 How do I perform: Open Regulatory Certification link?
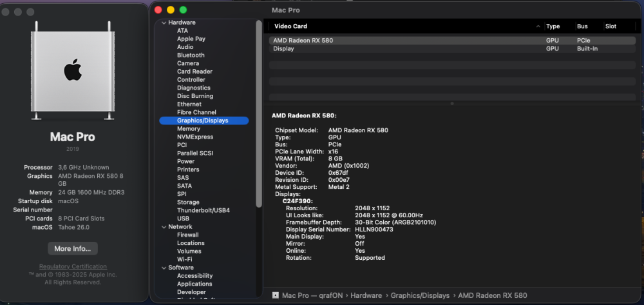[x=73, y=266]
